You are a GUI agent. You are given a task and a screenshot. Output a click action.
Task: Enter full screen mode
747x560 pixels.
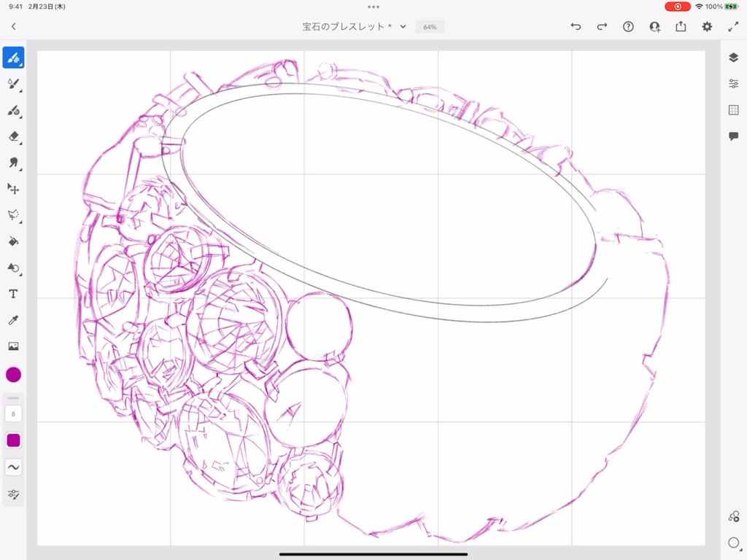(x=733, y=27)
